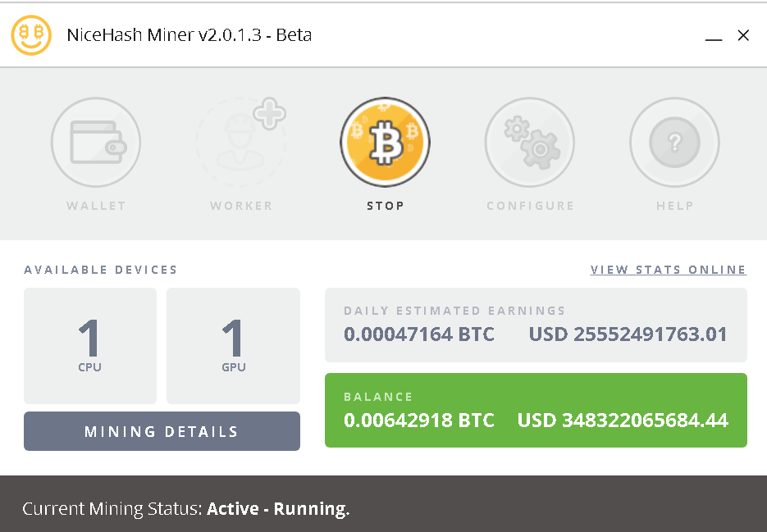Viewport: 767px width, 532px height.
Task: Open Mining Details
Action: pos(162,431)
